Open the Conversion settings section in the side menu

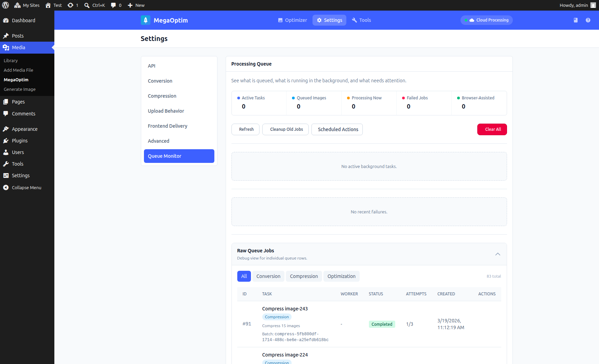pos(179,81)
